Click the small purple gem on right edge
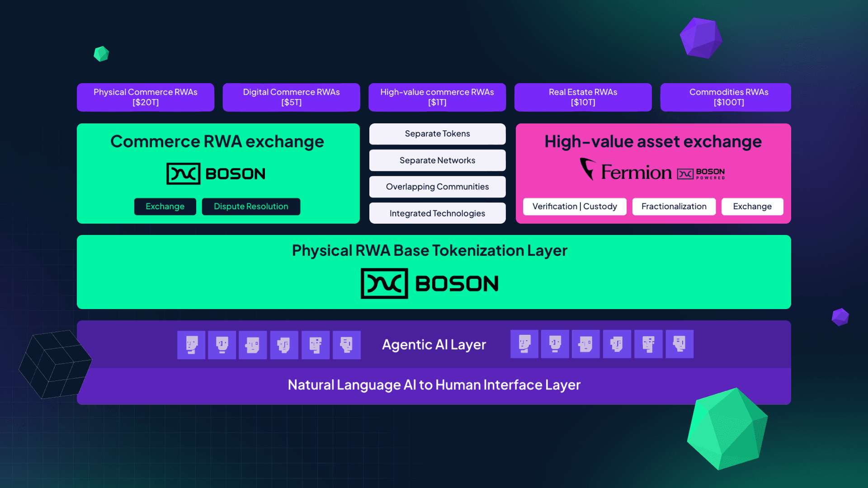 coord(840,317)
